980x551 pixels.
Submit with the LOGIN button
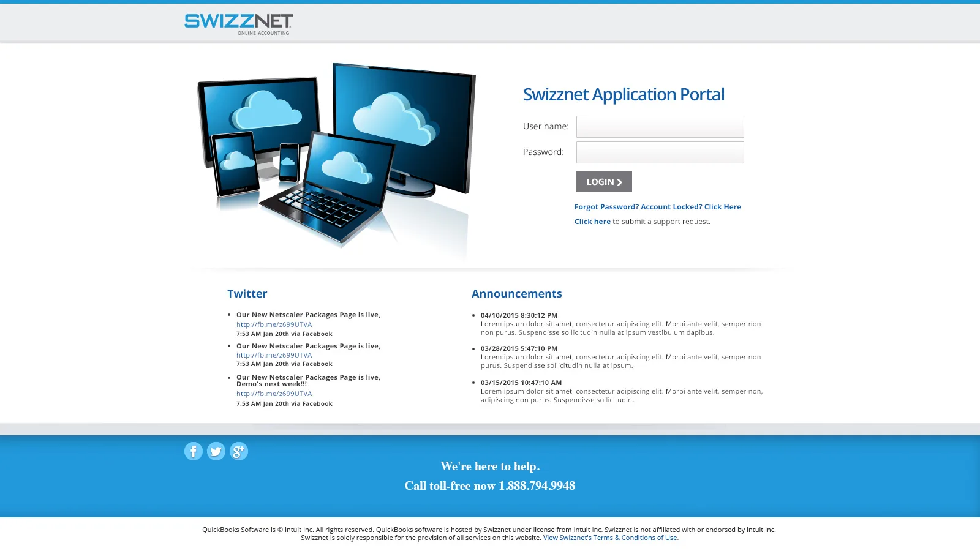point(604,182)
